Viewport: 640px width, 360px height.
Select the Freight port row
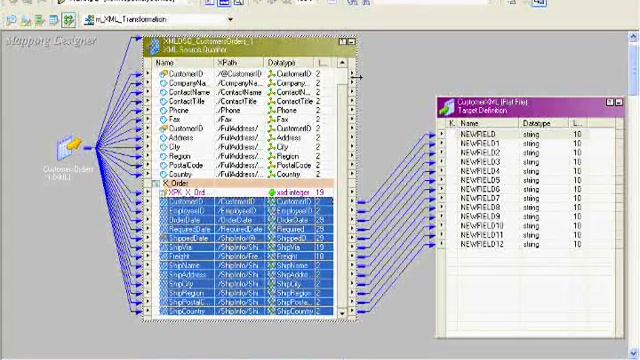tap(246, 257)
